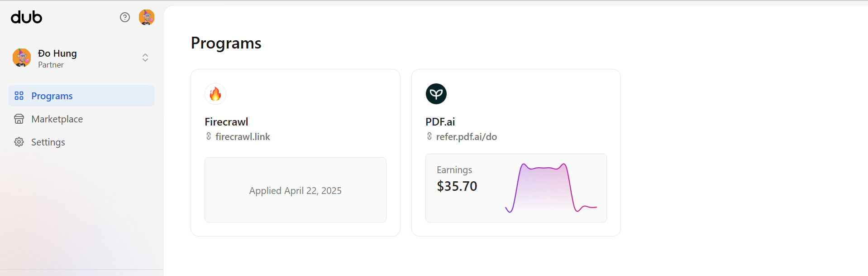868x276 pixels.
Task: Click the link icon beside firecrawl.link
Action: (209, 136)
